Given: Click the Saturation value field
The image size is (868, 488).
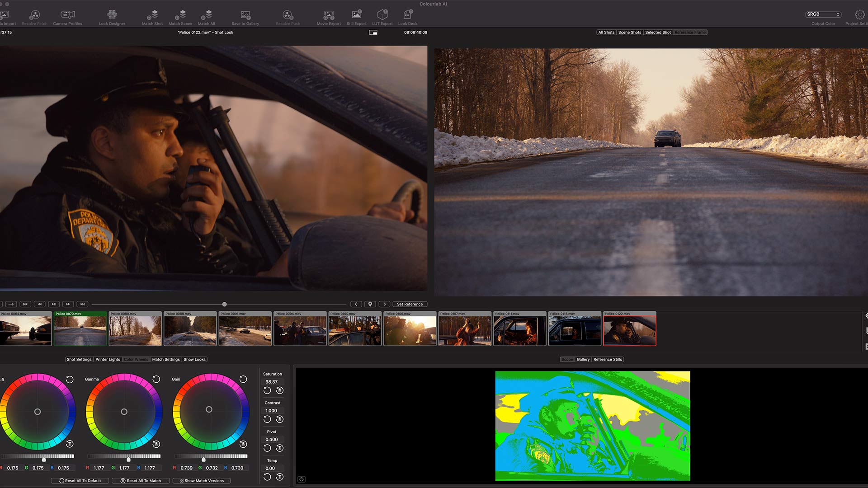Looking at the screenshot, I should click(273, 382).
